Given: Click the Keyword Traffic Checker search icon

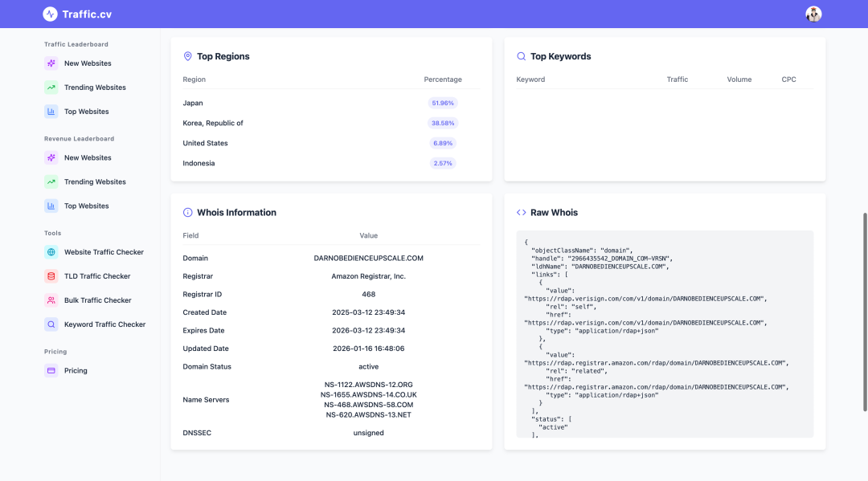Looking at the screenshot, I should coord(51,324).
